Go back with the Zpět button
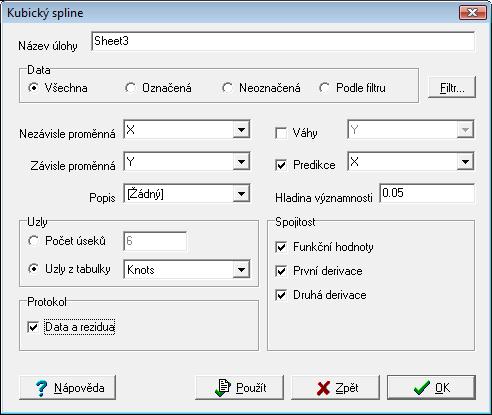The height and width of the screenshot is (415, 492). (335, 388)
